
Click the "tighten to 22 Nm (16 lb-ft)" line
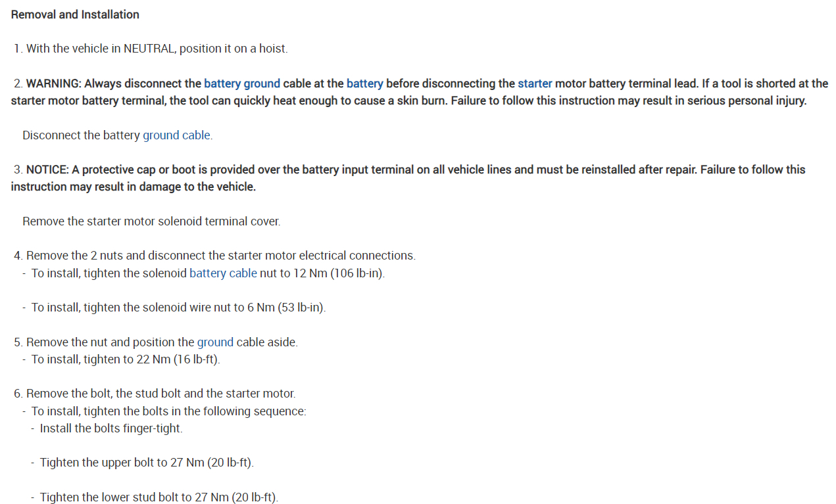pos(126,359)
